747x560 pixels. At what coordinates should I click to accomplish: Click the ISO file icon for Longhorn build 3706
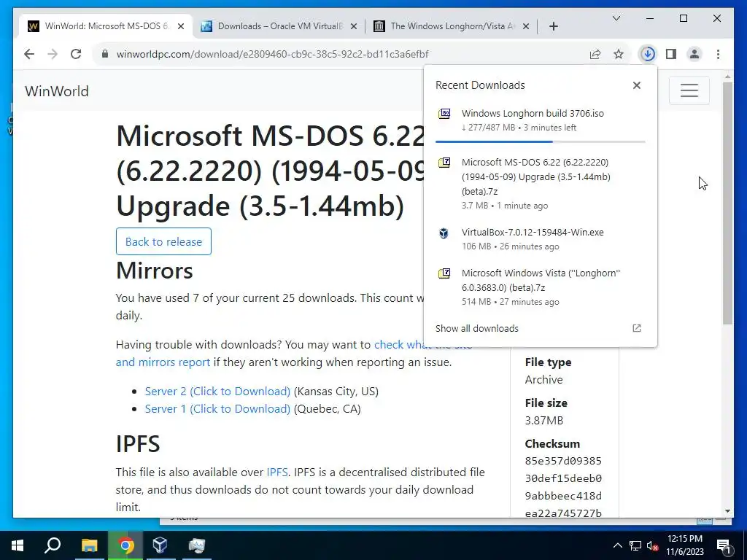coord(444,114)
